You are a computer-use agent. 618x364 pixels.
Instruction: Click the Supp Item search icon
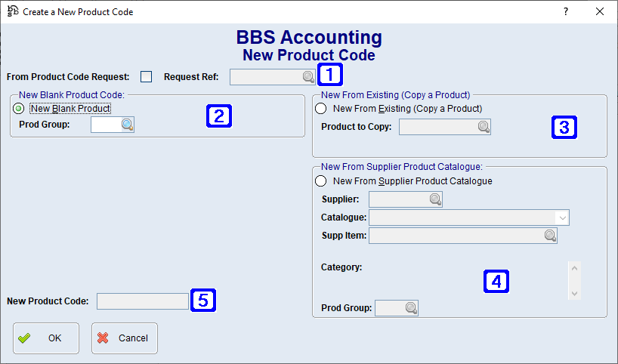click(x=550, y=236)
